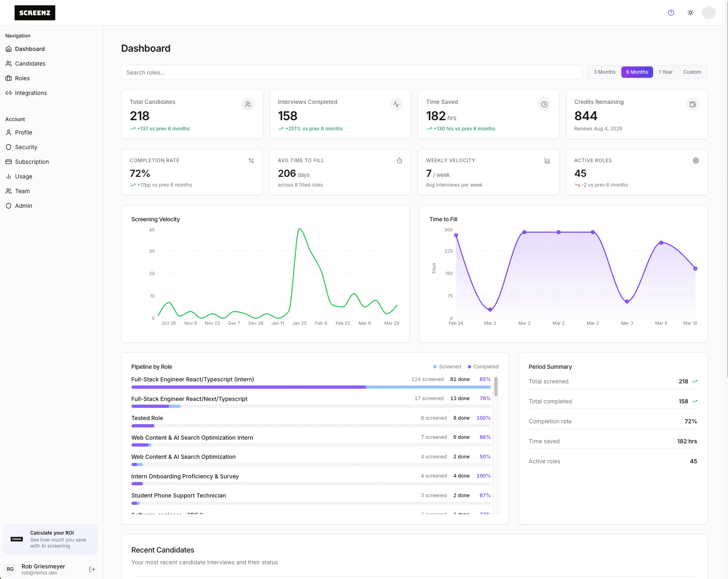
Task: Go to the Candidates page
Action: click(x=30, y=64)
